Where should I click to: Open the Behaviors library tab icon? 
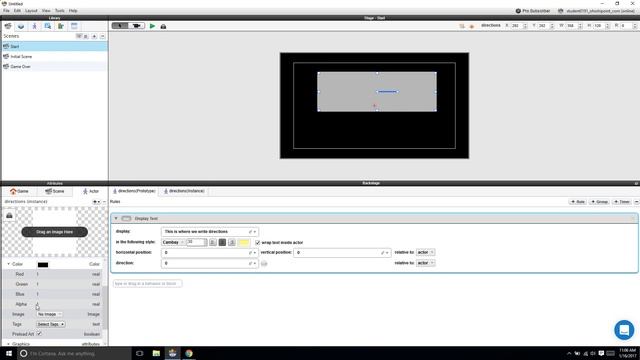click(x=61, y=26)
